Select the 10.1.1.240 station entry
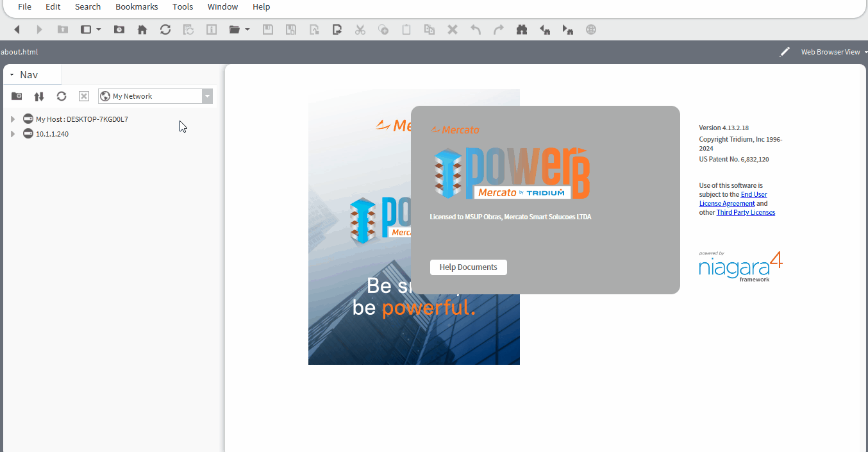Image resolution: width=868 pixels, height=452 pixels. 52,134
